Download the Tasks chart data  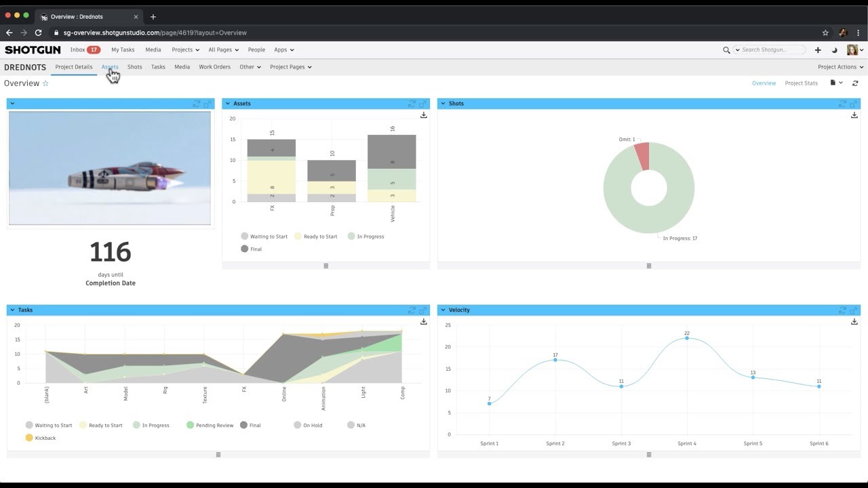pos(424,321)
